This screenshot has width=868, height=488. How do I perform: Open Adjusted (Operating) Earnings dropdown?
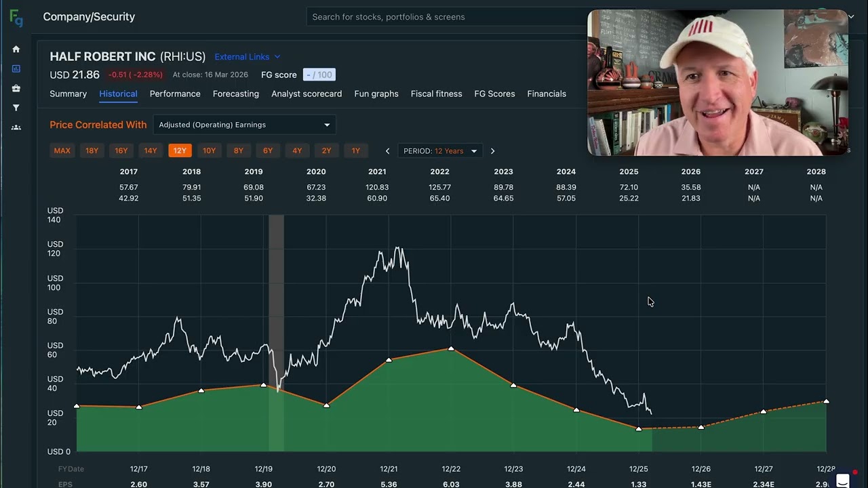point(245,125)
